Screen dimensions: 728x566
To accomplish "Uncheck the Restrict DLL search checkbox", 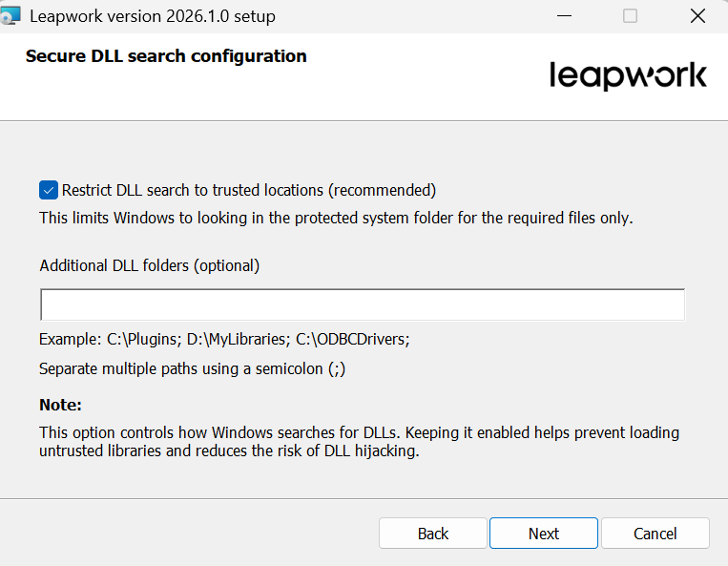I will (x=49, y=190).
